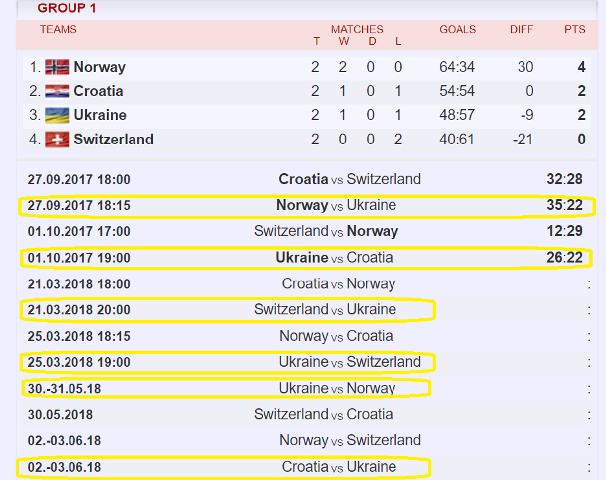Click the Croatia flag icon
The width and height of the screenshot is (606, 480).
[x=57, y=91]
